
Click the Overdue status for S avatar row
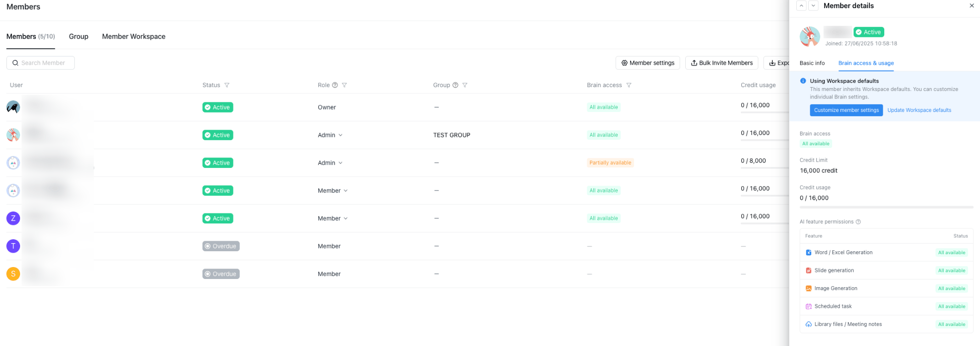(221, 274)
